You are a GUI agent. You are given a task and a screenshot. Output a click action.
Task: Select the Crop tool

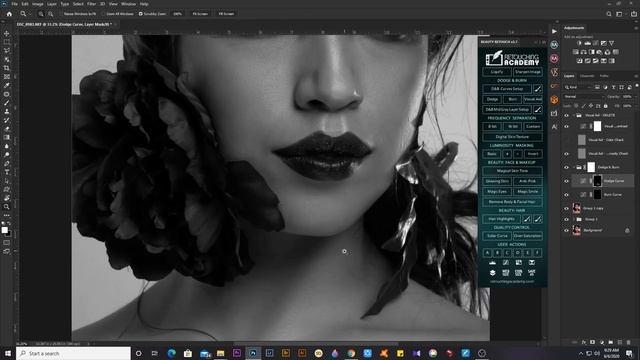pos(7,68)
